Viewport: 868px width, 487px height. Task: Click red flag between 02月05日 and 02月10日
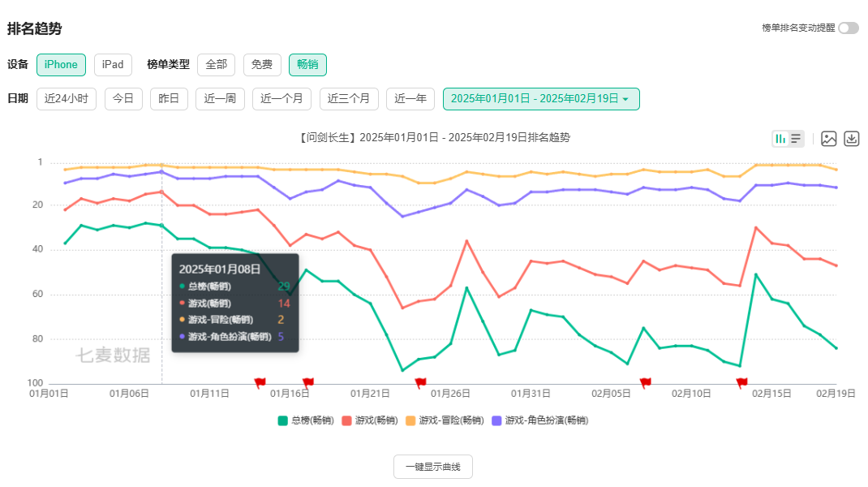click(x=646, y=382)
